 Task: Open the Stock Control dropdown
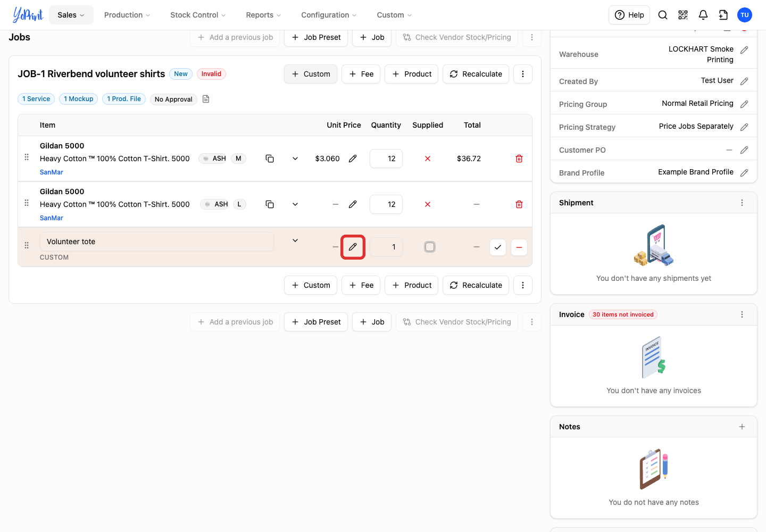198,15
